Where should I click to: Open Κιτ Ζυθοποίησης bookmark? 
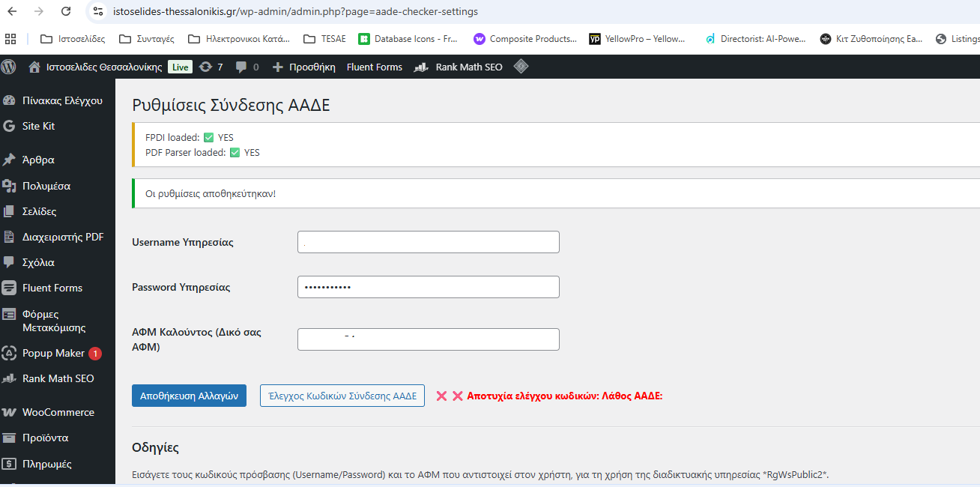pyautogui.click(x=871, y=39)
